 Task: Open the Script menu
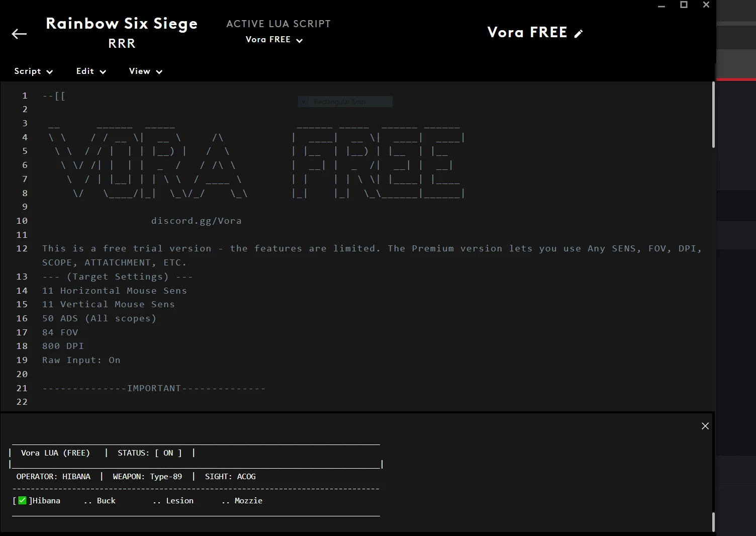pos(33,71)
